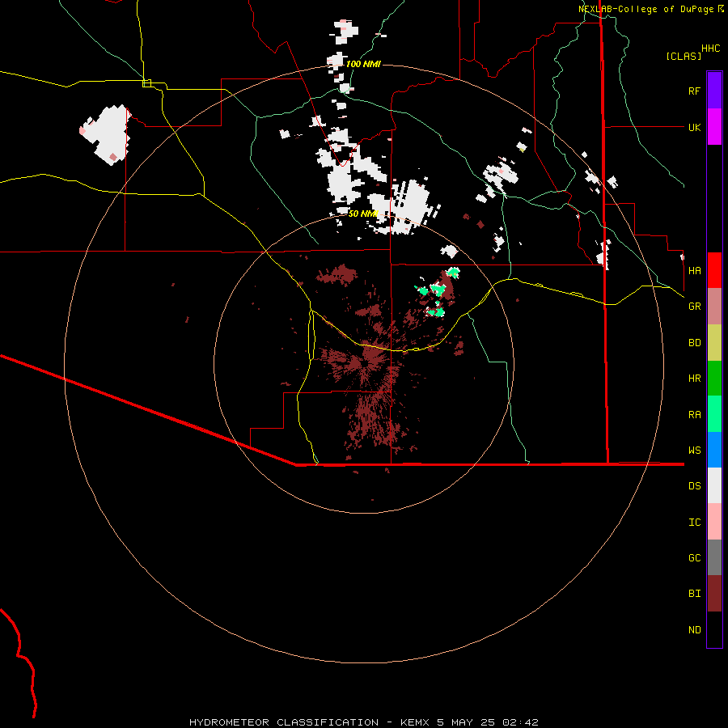Click the UK legend label

(694, 127)
